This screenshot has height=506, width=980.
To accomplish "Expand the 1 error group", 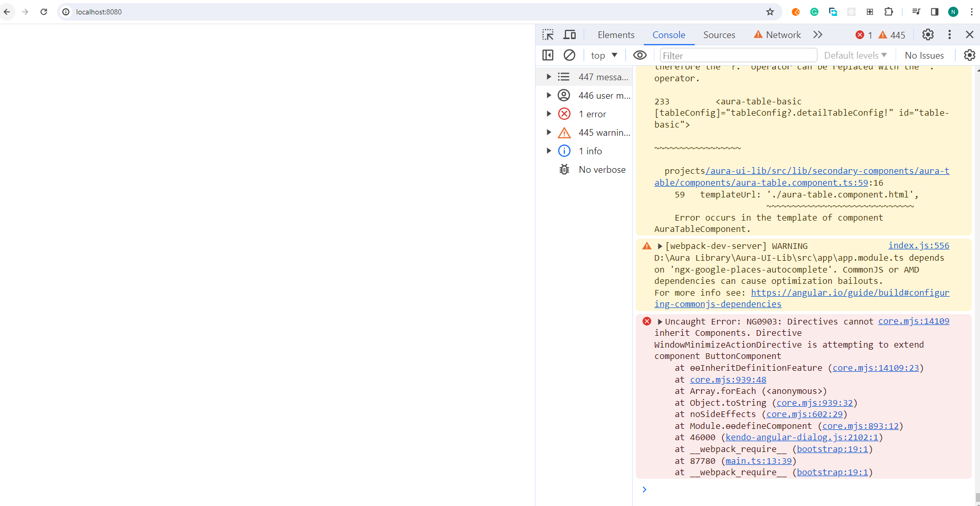I will pyautogui.click(x=549, y=114).
